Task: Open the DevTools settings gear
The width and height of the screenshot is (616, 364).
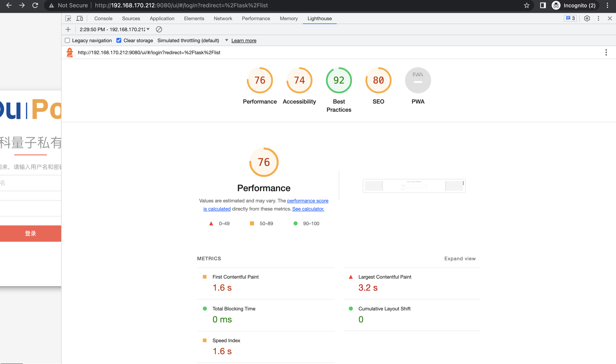Action: [587, 18]
